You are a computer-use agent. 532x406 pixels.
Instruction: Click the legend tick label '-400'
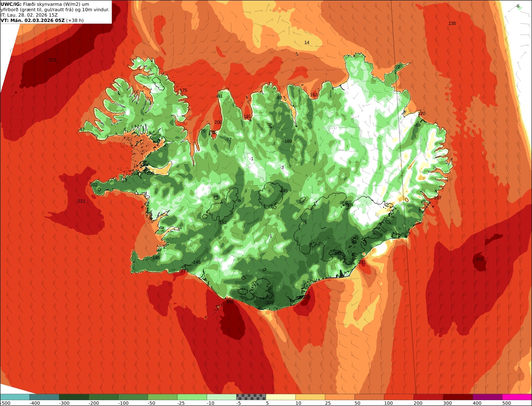pyautogui.click(x=35, y=403)
